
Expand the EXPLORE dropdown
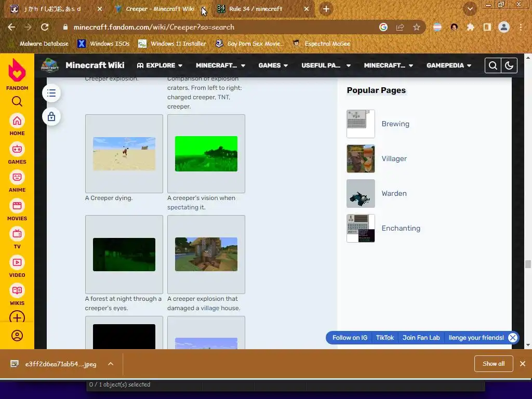pos(159,65)
